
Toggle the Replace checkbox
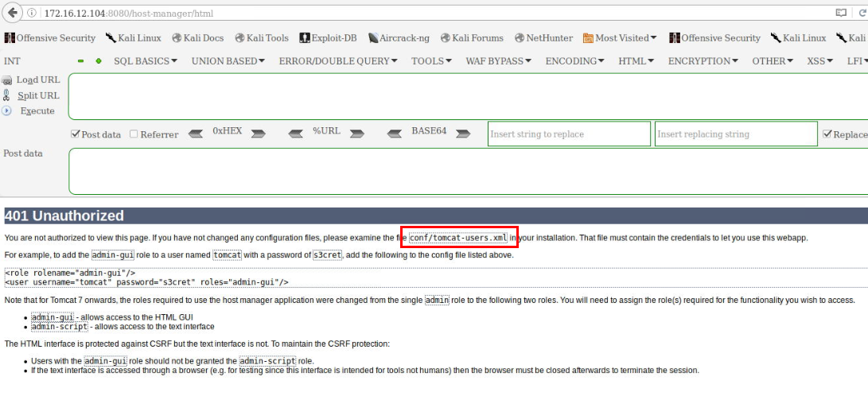[x=827, y=134]
